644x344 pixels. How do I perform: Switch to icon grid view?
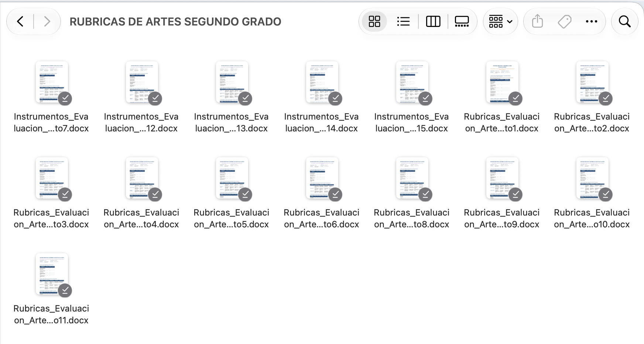point(374,21)
